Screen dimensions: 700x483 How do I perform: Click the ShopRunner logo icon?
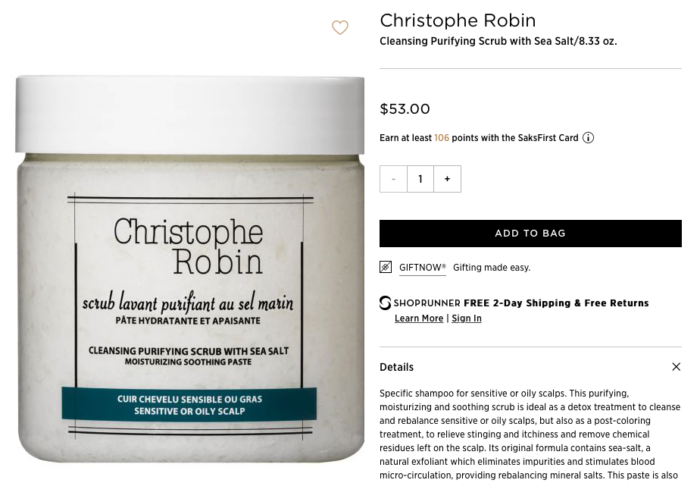click(385, 303)
